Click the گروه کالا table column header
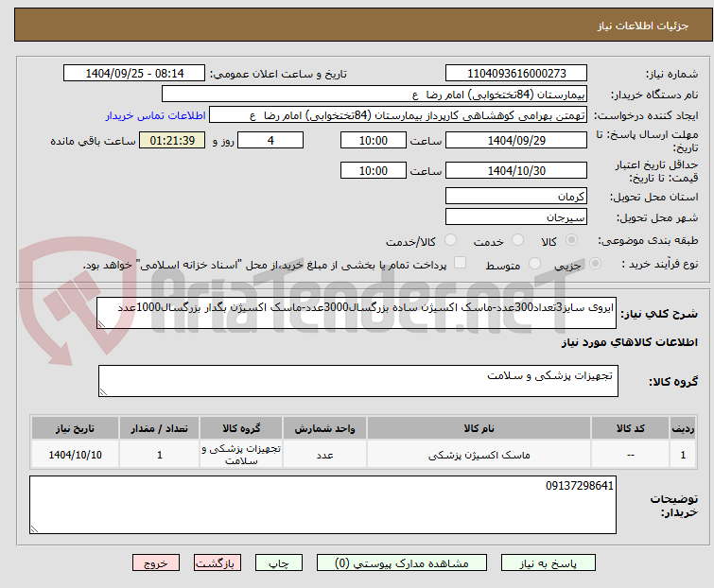Viewport: 714px width, 588px height. (241, 428)
